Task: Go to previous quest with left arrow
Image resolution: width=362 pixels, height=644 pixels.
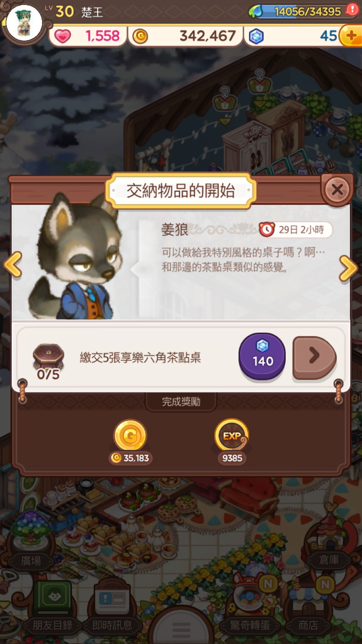Action: [13, 265]
